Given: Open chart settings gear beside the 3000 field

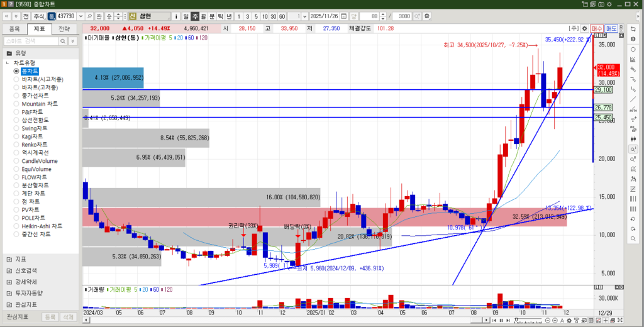Looking at the screenshot, I should 427,16.
